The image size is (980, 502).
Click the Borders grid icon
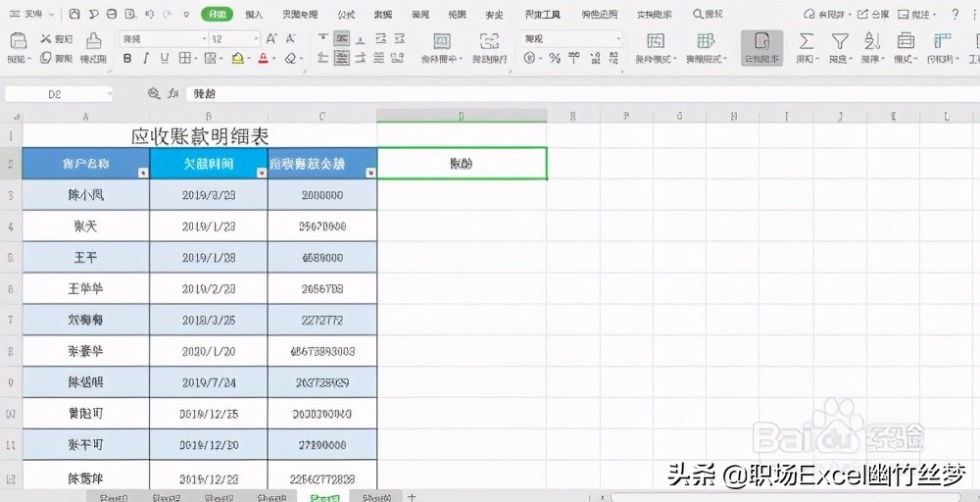184,58
